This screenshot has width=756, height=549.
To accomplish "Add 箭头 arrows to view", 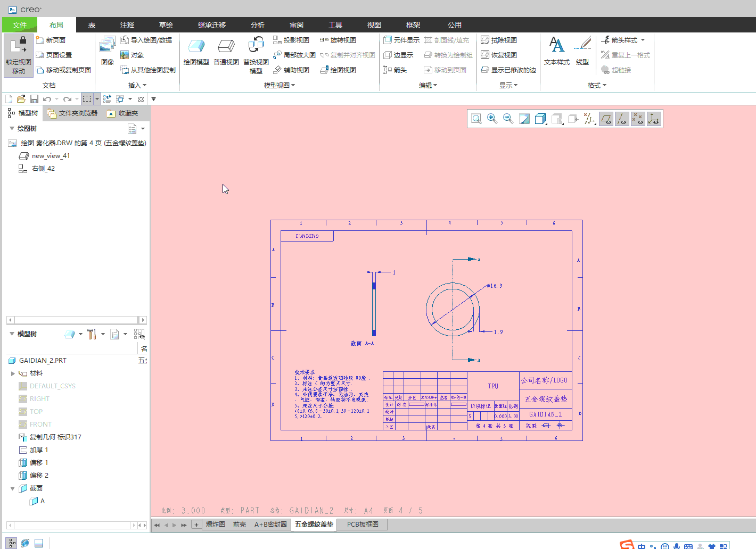I will click(x=395, y=70).
